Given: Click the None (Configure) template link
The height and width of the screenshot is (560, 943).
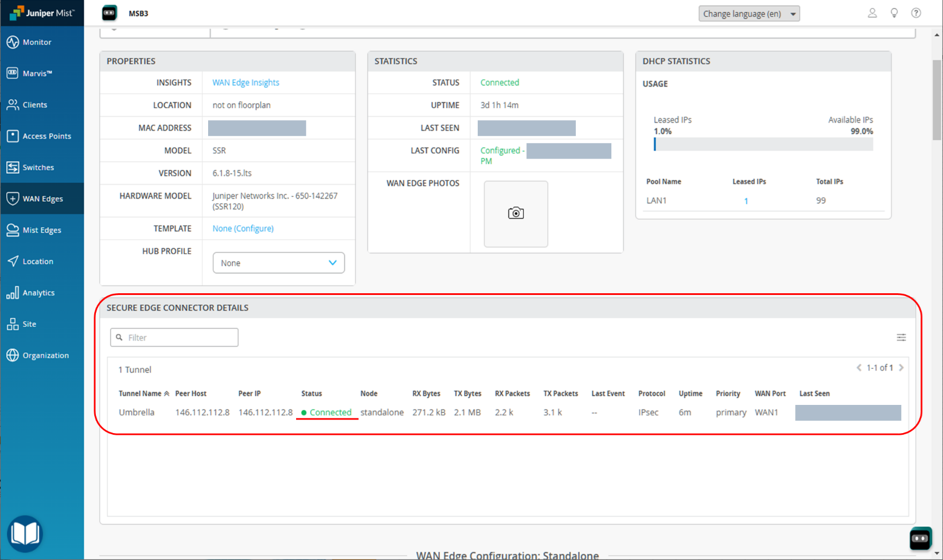Looking at the screenshot, I should (243, 228).
